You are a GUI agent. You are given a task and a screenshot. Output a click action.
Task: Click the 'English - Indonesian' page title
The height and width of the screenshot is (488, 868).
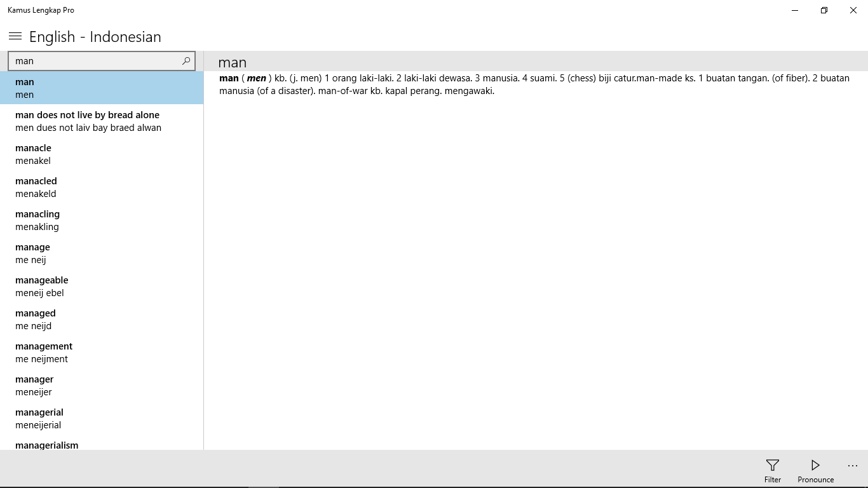(95, 37)
